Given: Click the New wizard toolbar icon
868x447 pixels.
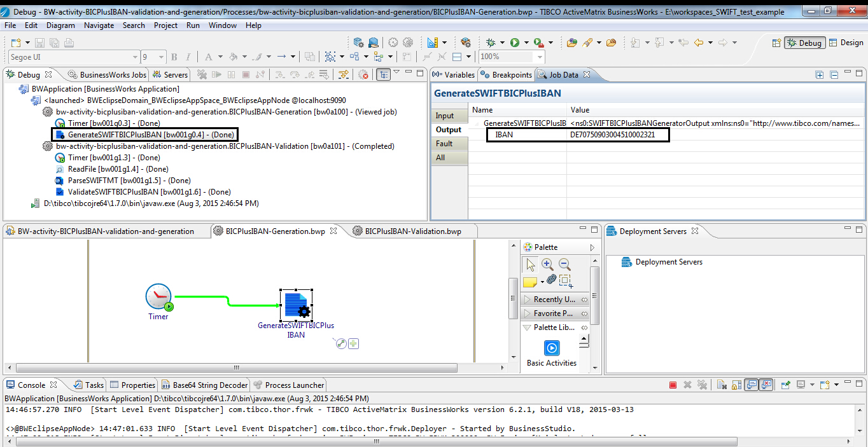Looking at the screenshot, I should point(15,43).
